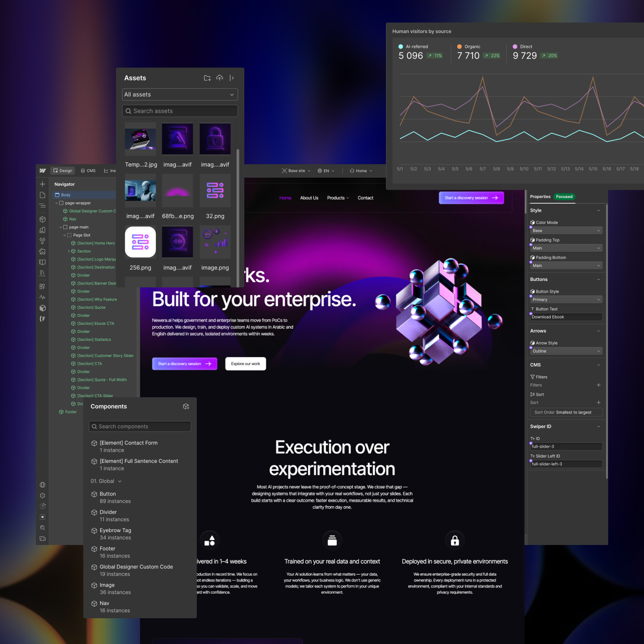Collapse the Swiper ID properties section
Viewport: 644px width, 644px height.
(x=599, y=427)
